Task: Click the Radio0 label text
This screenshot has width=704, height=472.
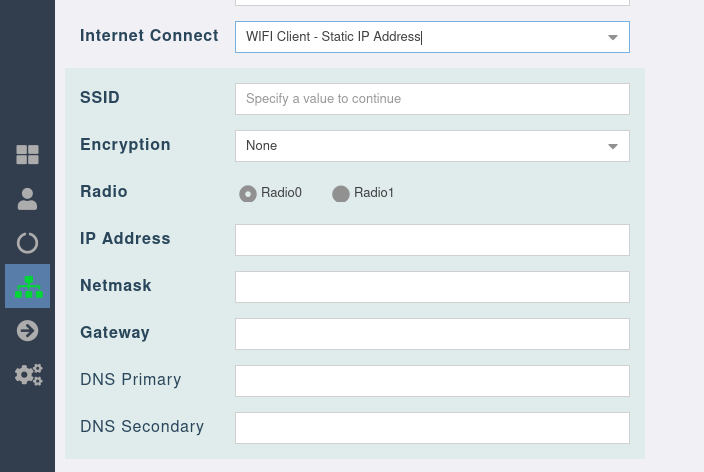Action: [281, 193]
